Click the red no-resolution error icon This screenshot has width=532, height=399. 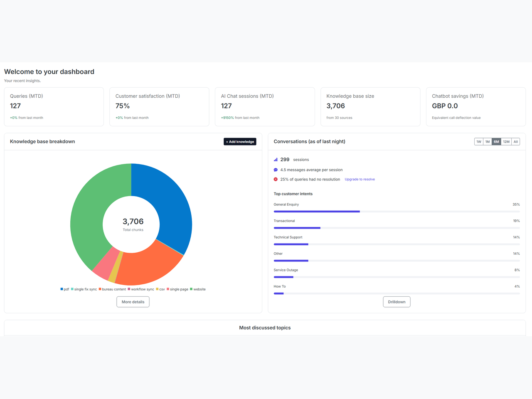click(x=276, y=180)
